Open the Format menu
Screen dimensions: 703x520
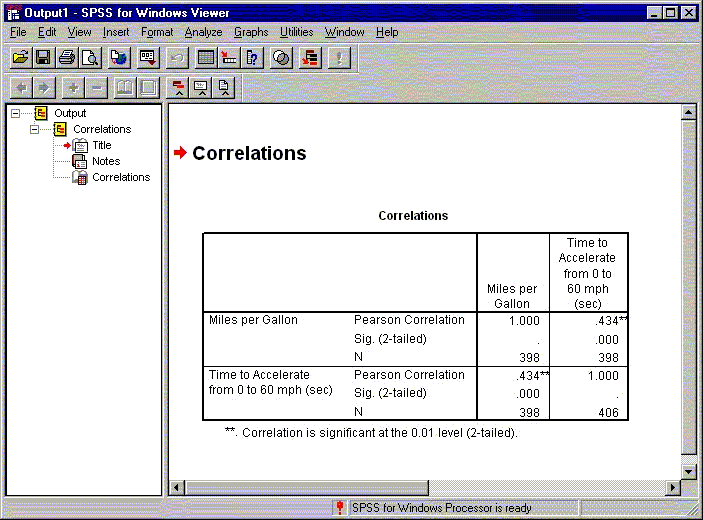(157, 32)
